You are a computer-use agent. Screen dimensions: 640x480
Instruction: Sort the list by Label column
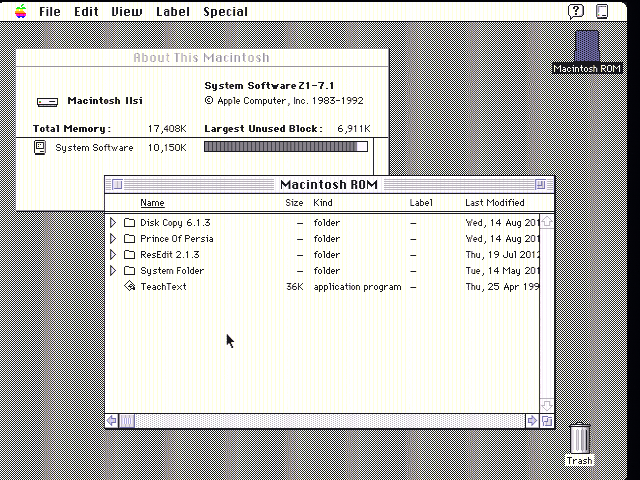coord(421,202)
